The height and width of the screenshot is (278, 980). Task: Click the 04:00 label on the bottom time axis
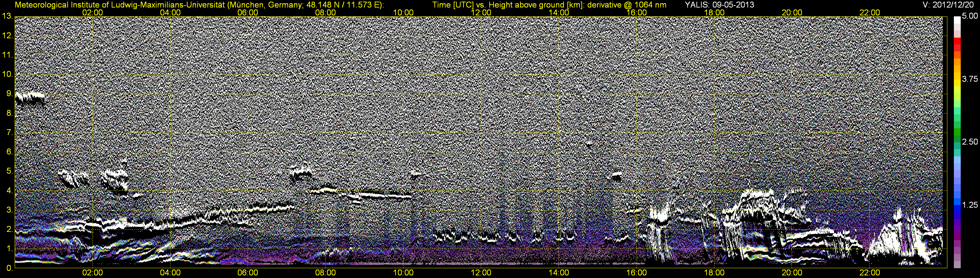(171, 273)
